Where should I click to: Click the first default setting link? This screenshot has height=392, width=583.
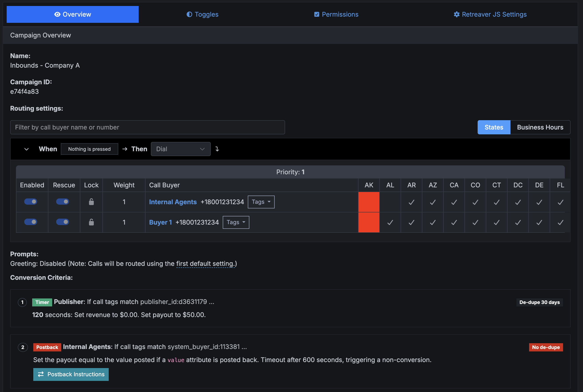coord(205,263)
